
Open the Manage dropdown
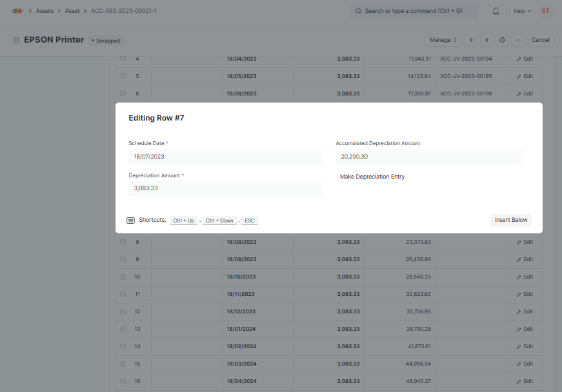click(x=443, y=39)
